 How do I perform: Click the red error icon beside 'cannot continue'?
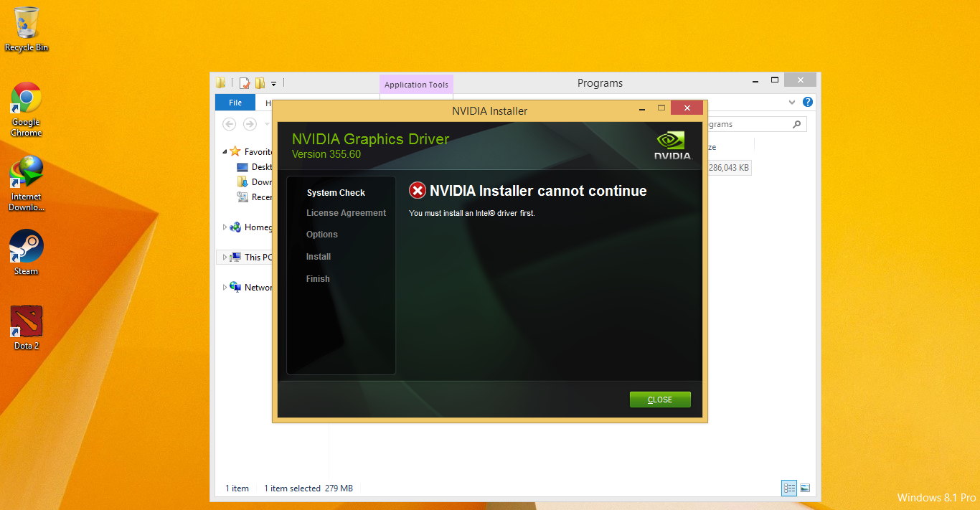click(x=417, y=190)
